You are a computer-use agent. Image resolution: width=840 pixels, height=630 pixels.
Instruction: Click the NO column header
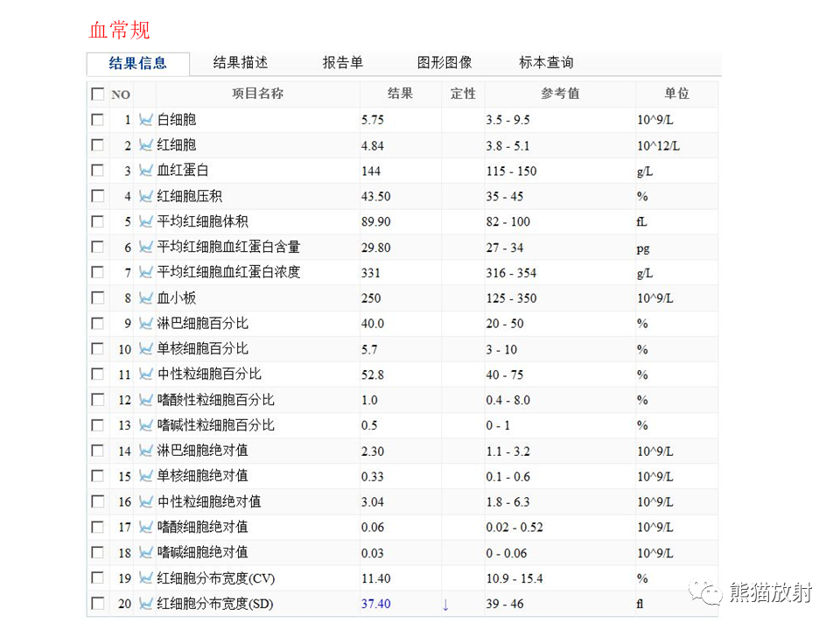[121, 94]
